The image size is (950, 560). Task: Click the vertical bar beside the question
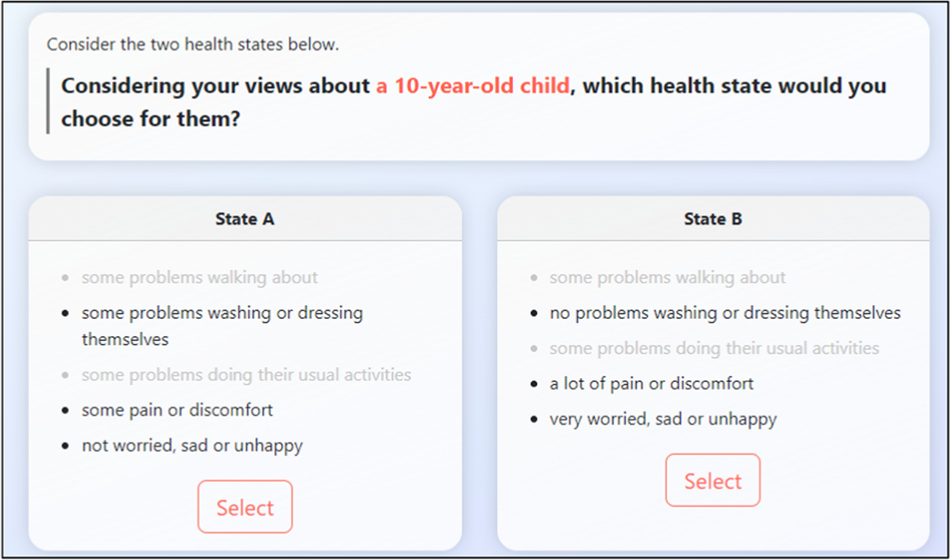pos(48,101)
